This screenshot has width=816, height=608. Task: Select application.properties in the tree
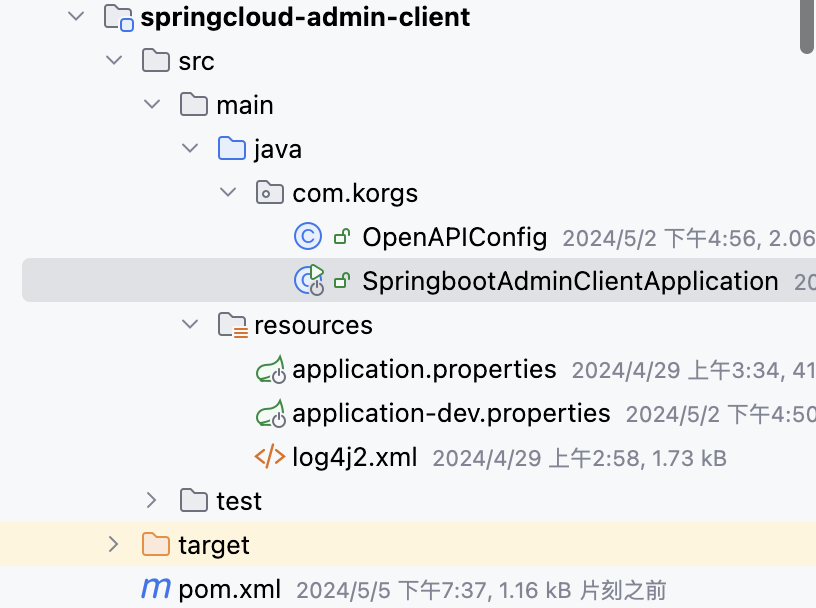[424, 369]
